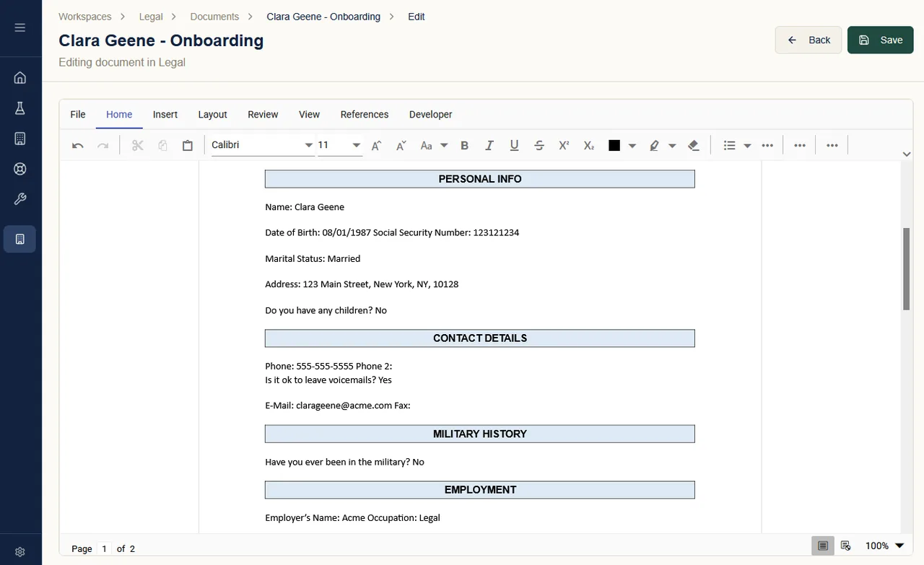Open the Calibri font name dropdown
Screen dimensions: 924x565
click(309, 146)
